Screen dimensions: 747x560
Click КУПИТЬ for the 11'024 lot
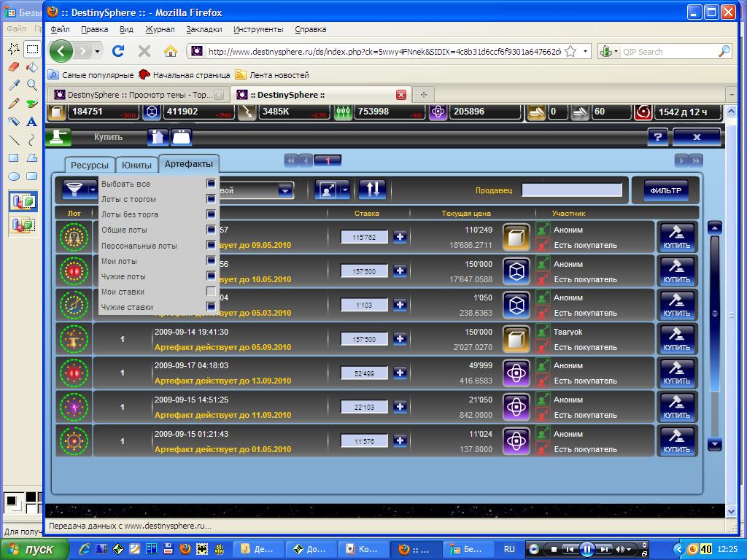[676, 441]
